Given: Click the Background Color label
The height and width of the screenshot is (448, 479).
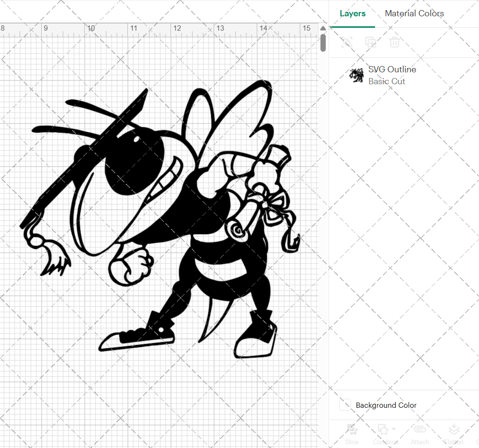Looking at the screenshot, I should tap(386, 405).
